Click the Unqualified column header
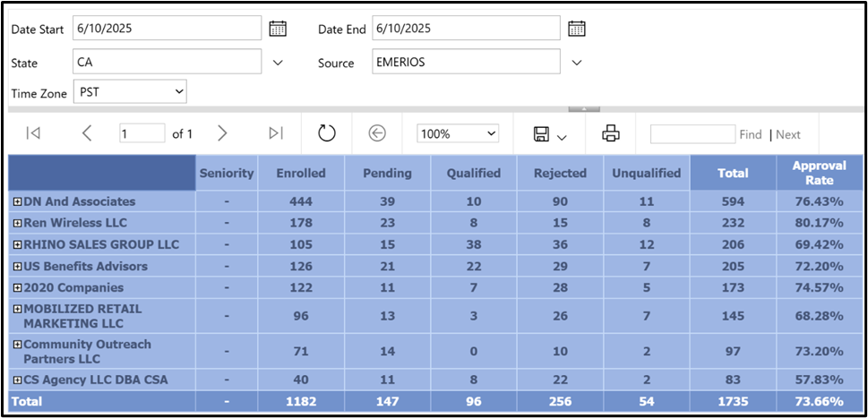Viewport: 868px width, 418px height. pyautogui.click(x=647, y=173)
